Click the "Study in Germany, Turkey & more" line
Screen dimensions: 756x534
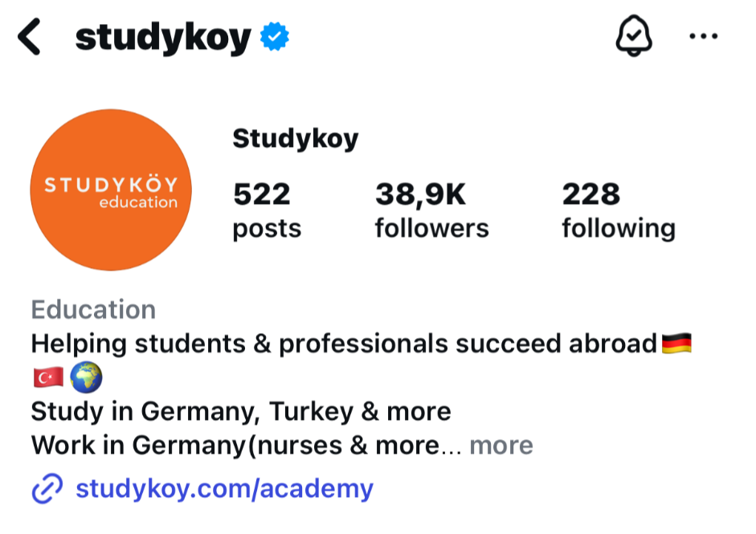[x=241, y=411]
